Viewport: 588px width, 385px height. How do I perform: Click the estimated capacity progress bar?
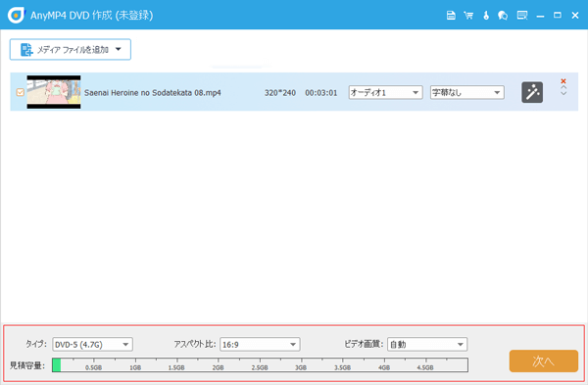click(260, 365)
